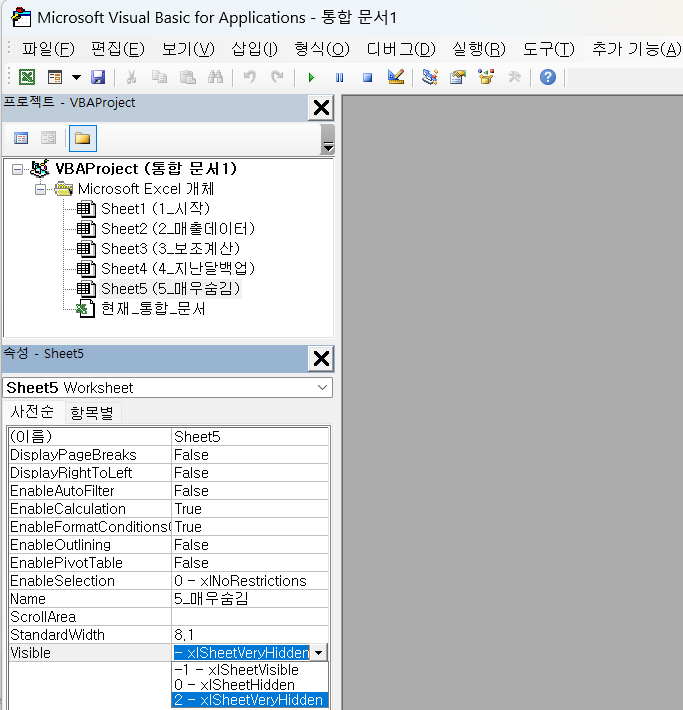Click the empty ScrollArea value field
The height and width of the screenshot is (710, 683).
click(x=250, y=617)
